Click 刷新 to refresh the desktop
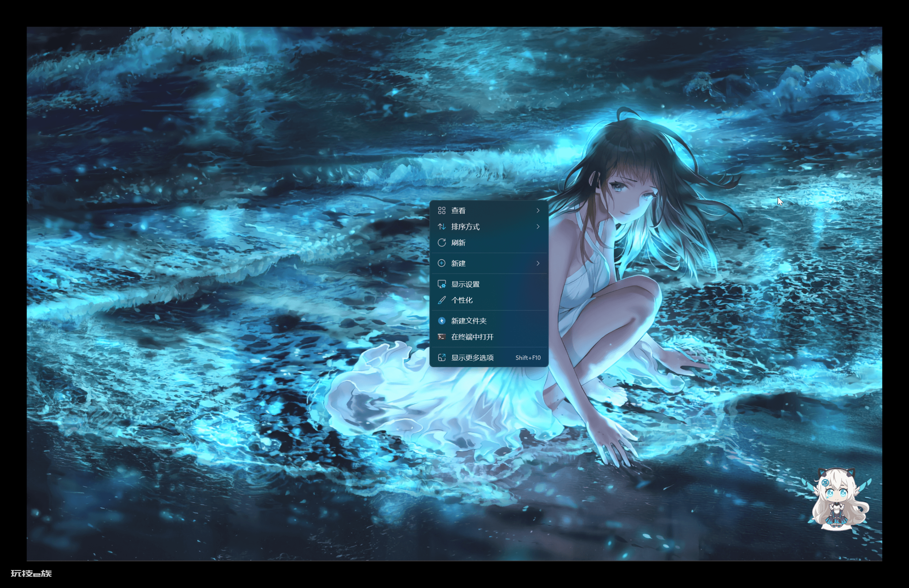 click(x=489, y=243)
